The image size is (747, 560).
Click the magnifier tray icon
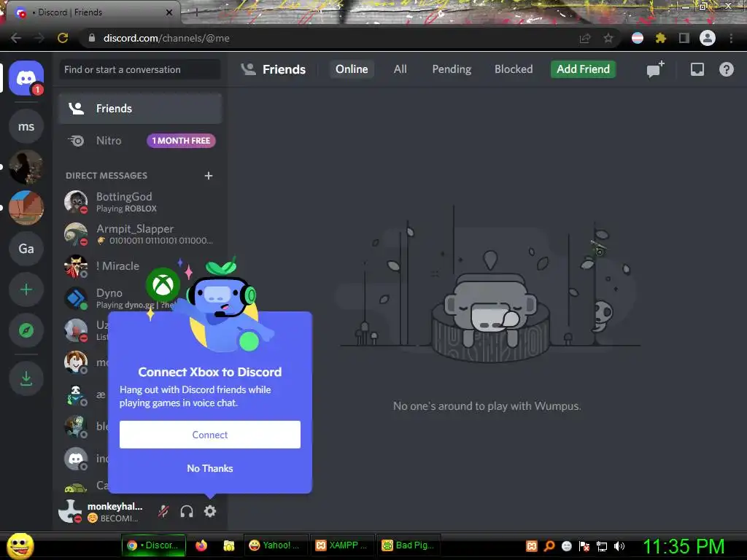click(x=549, y=546)
